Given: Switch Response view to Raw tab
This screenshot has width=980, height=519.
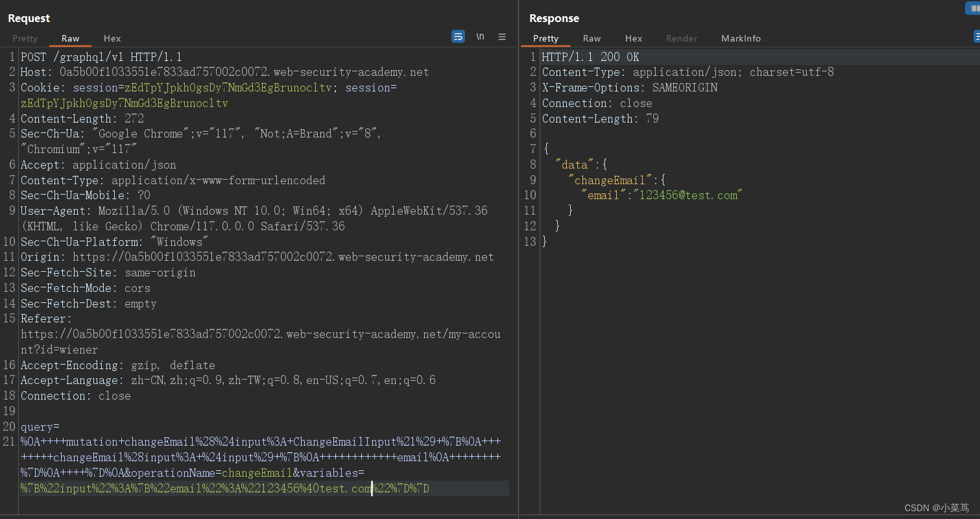Looking at the screenshot, I should pyautogui.click(x=592, y=38).
